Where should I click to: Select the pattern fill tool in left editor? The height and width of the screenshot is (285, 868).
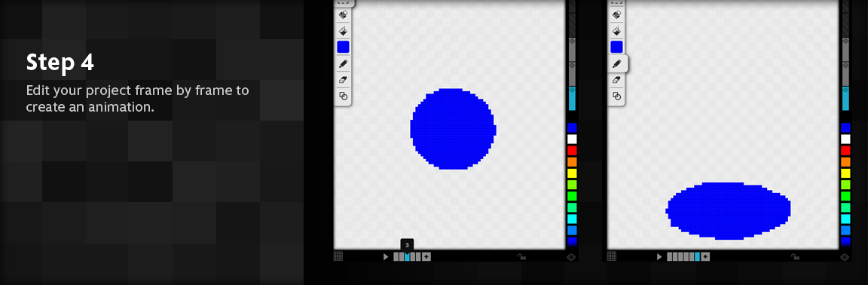tap(344, 15)
